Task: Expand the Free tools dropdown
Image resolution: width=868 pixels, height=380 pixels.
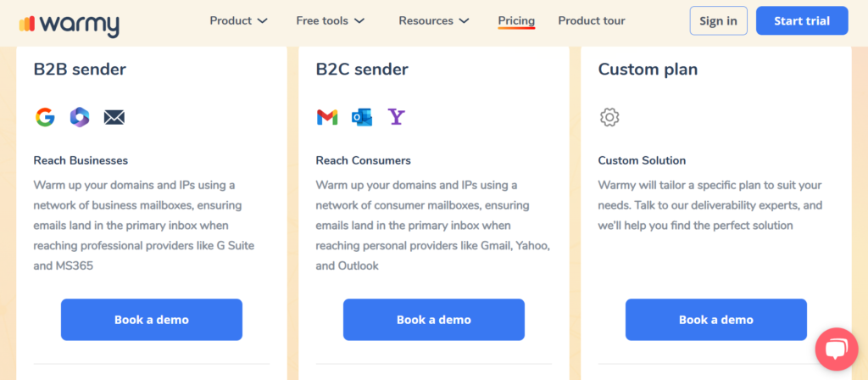Action: pyautogui.click(x=331, y=21)
